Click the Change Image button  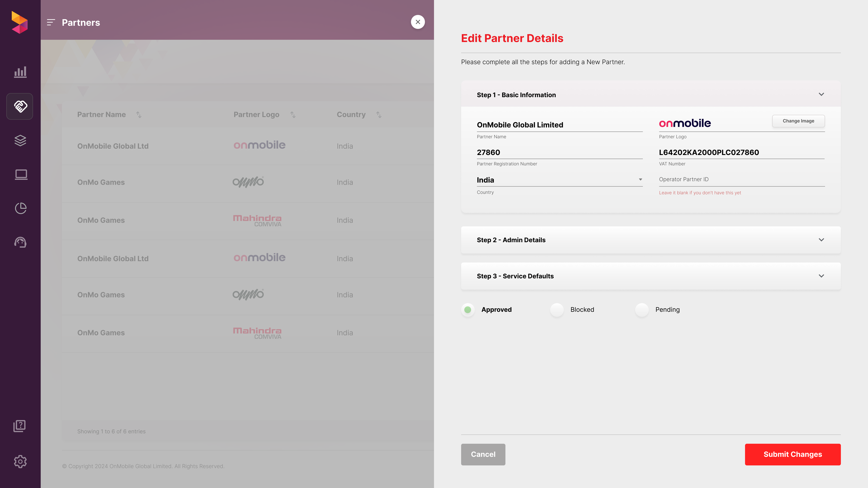798,121
